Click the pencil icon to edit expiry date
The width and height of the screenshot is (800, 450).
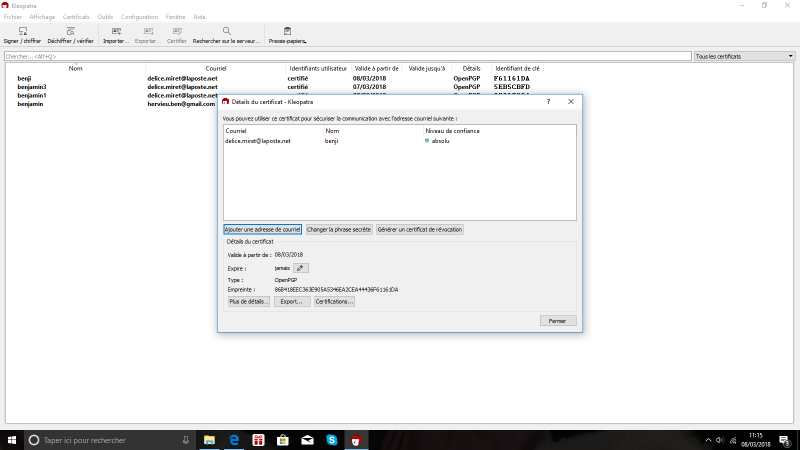click(x=301, y=268)
